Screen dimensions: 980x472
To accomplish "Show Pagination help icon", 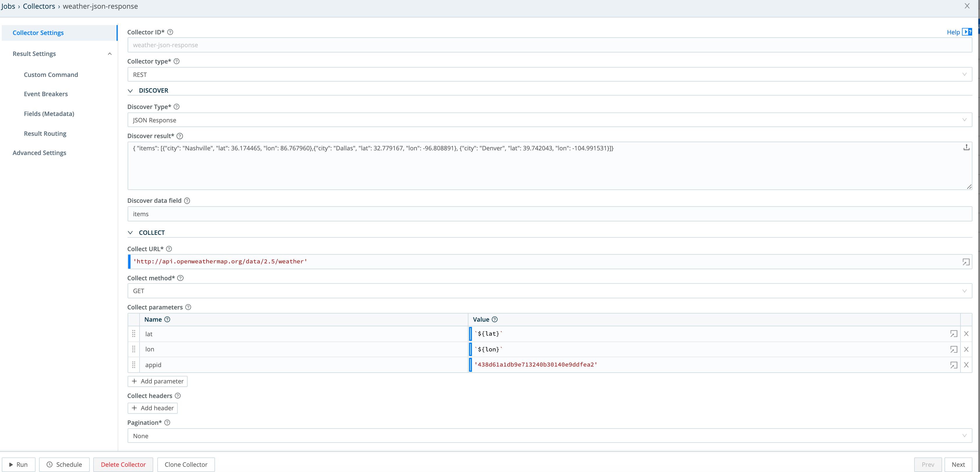I will pos(168,422).
